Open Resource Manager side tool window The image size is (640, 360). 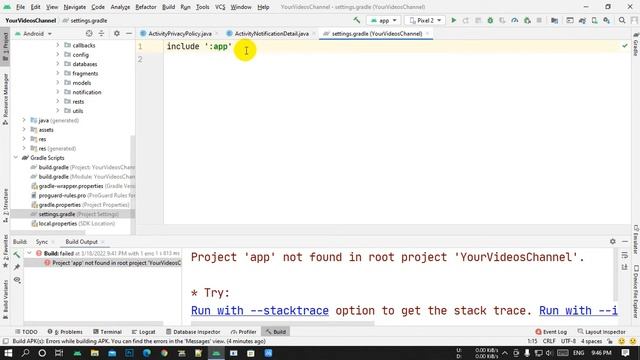click(x=5, y=99)
